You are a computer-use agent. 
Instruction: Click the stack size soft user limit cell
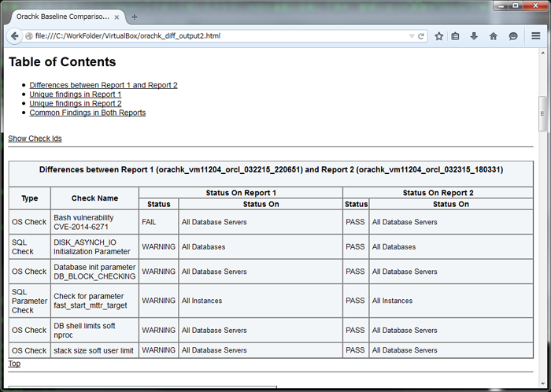click(x=94, y=350)
